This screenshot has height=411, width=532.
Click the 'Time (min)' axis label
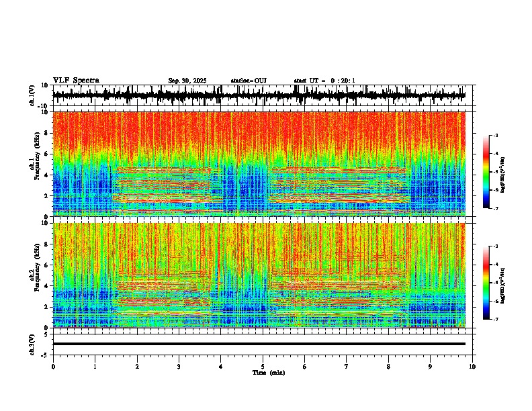pyautogui.click(x=269, y=373)
